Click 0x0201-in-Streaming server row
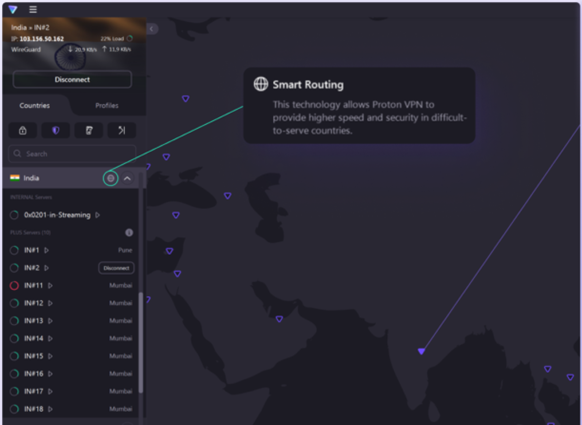This screenshot has height=425, width=582. point(71,215)
